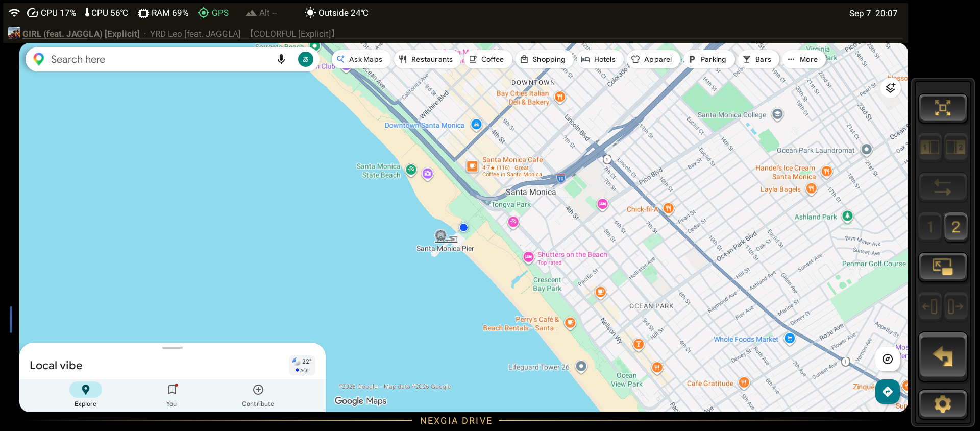This screenshot has width=980, height=431.
Task: Click the Wi-Fi status icon
Action: tap(14, 13)
